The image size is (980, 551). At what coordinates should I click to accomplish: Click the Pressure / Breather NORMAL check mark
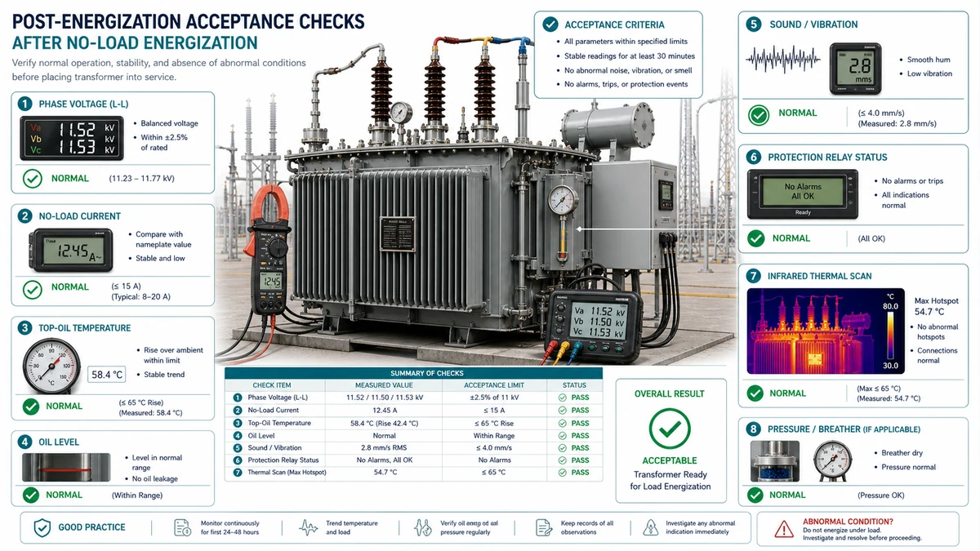tap(755, 495)
